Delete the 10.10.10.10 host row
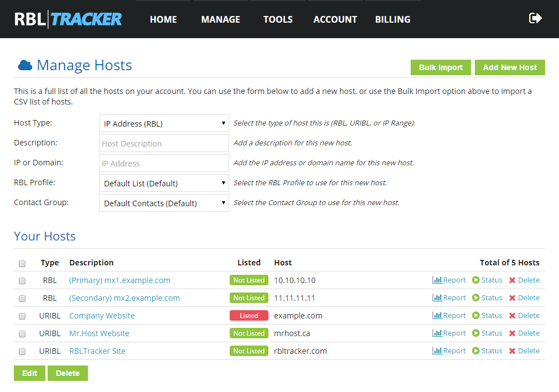 [x=525, y=280]
